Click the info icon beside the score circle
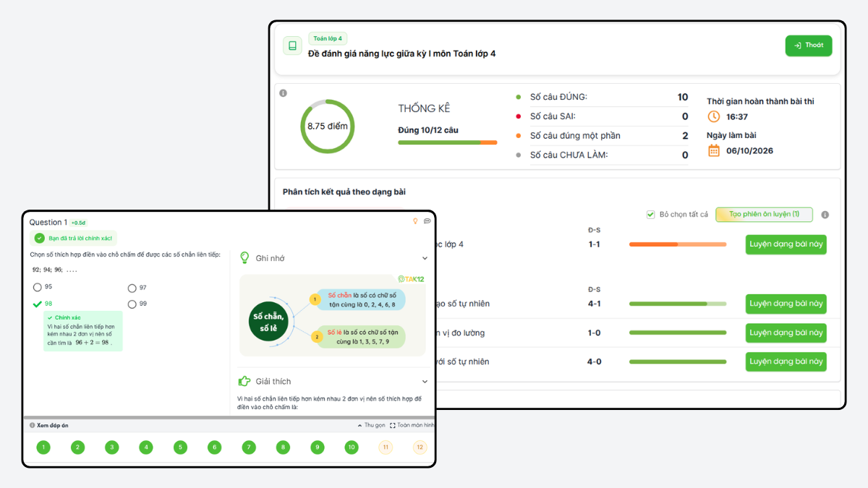This screenshot has height=488, width=868. (283, 93)
